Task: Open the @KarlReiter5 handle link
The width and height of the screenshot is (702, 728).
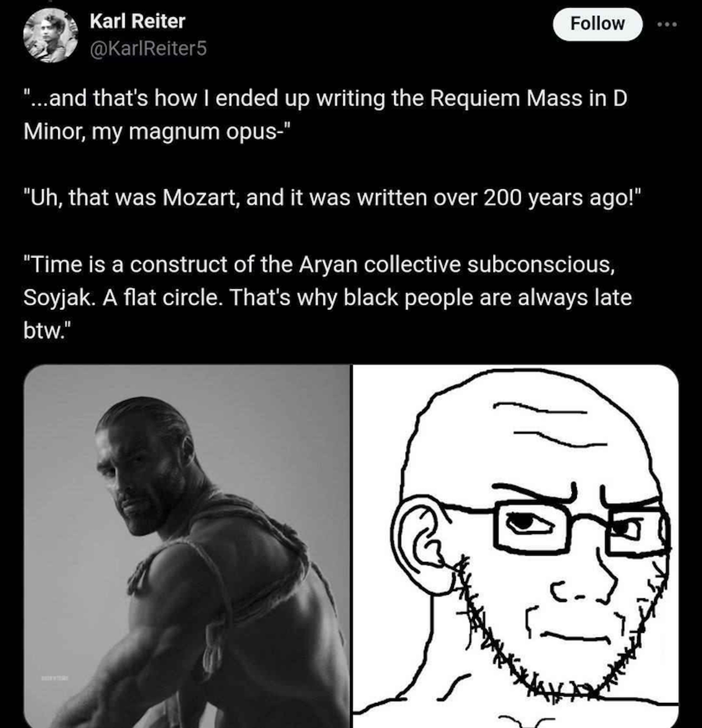Action: [148, 48]
